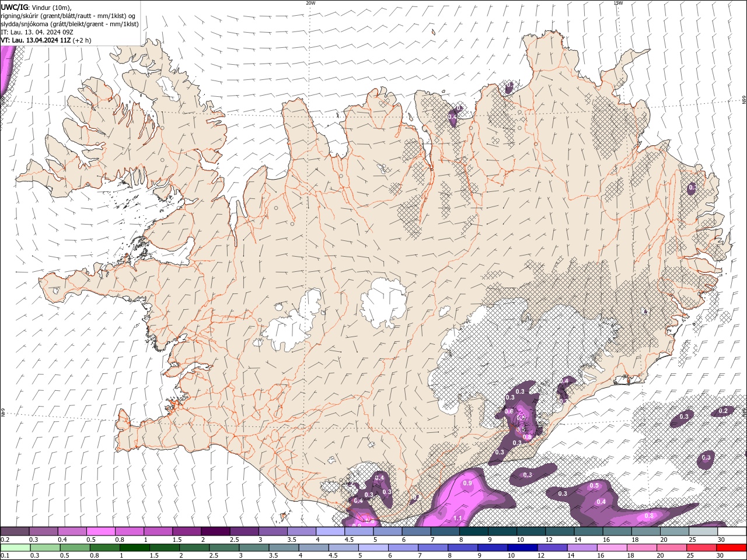The image size is (747, 560).
Task: Click the '0.9' precipitation value on the map
Action: pos(467,483)
